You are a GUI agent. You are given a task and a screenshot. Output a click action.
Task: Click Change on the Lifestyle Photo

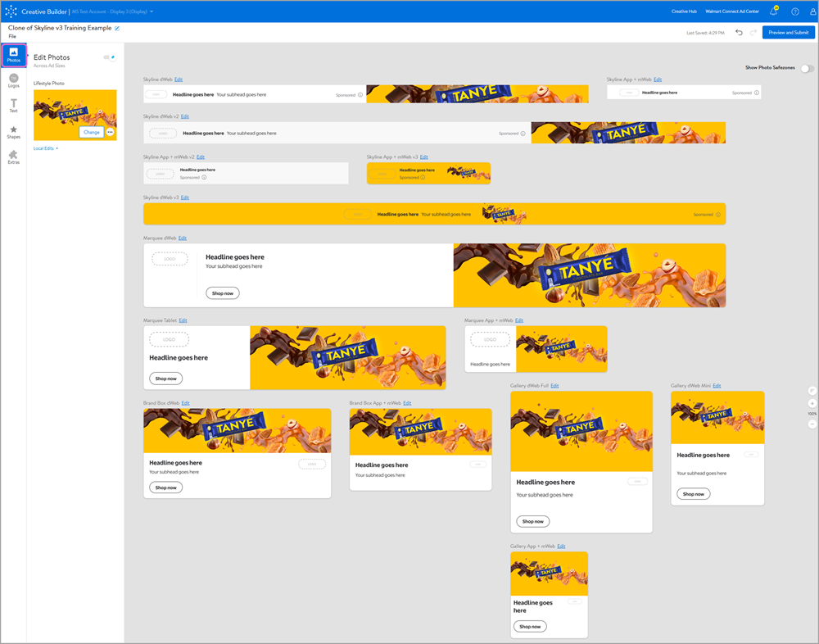pyautogui.click(x=92, y=132)
